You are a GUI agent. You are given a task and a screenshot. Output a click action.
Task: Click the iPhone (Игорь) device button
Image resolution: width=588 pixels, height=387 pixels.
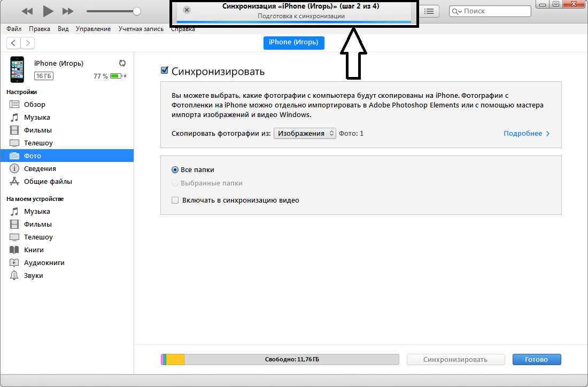293,42
